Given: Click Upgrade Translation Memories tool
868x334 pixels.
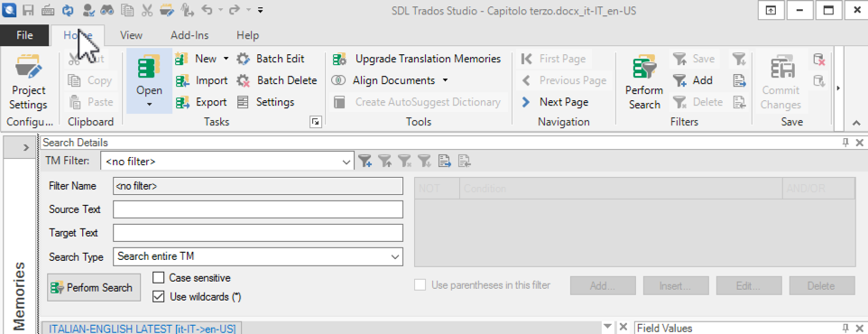Looking at the screenshot, I should 417,59.
